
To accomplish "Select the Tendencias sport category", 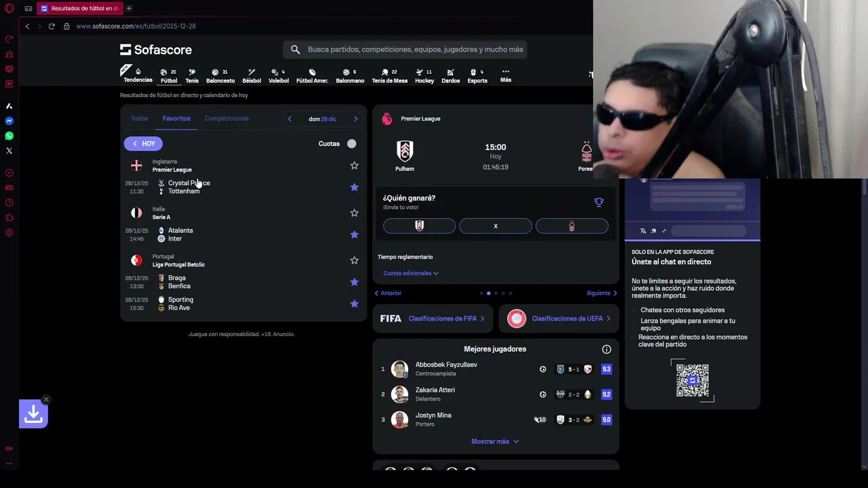I will click(138, 75).
